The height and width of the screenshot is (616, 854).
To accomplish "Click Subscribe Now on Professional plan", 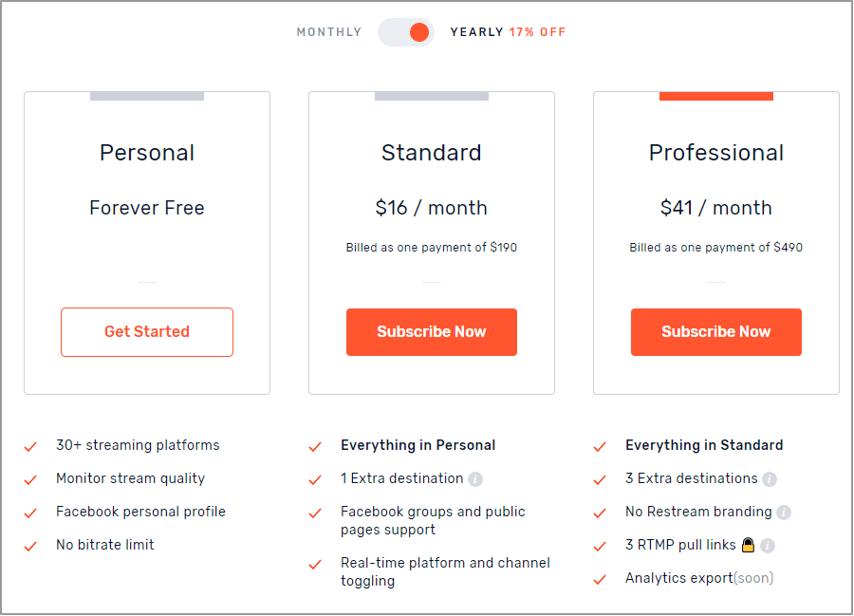I will pyautogui.click(x=716, y=332).
